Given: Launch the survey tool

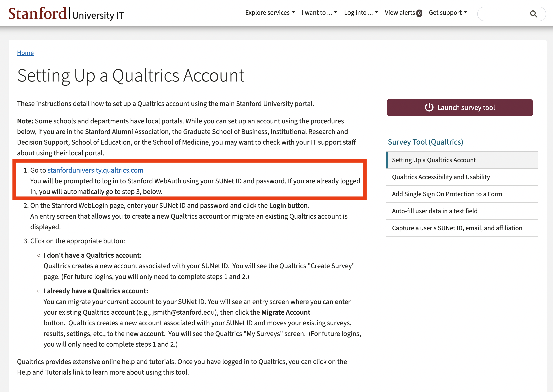Looking at the screenshot, I should pos(460,108).
